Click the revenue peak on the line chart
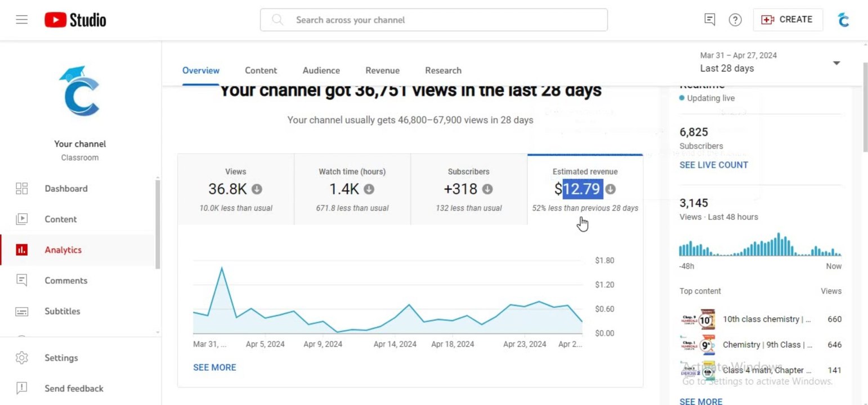The image size is (868, 405). pyautogui.click(x=222, y=268)
